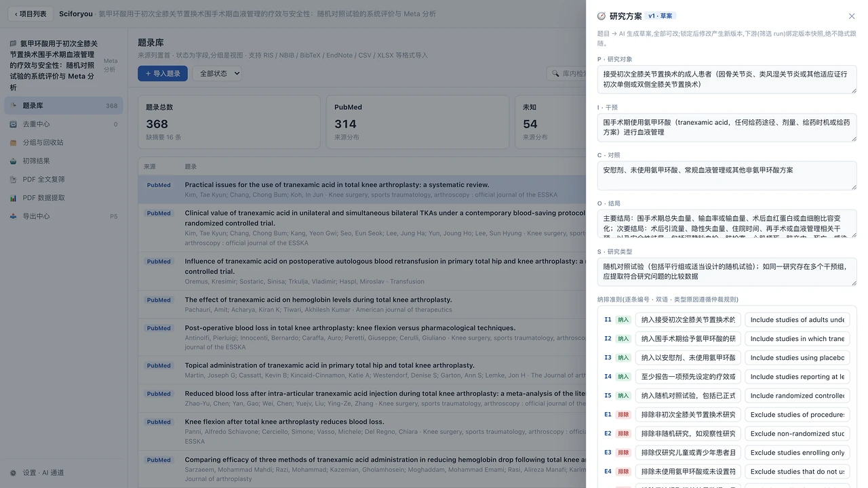This screenshot has width=868, height=488.
Task: Click the 纳入 tag on row I2
Action: pyautogui.click(x=623, y=339)
